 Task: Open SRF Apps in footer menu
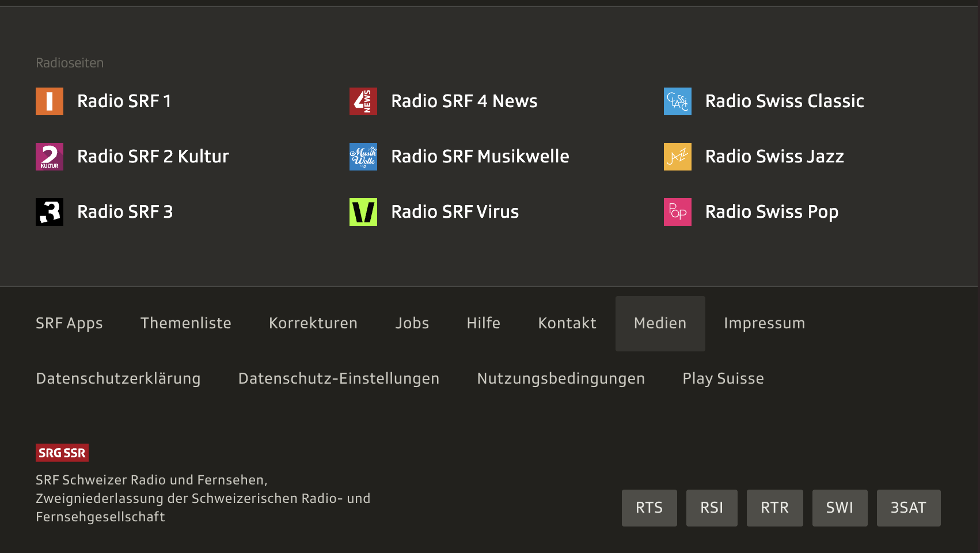[x=69, y=324]
